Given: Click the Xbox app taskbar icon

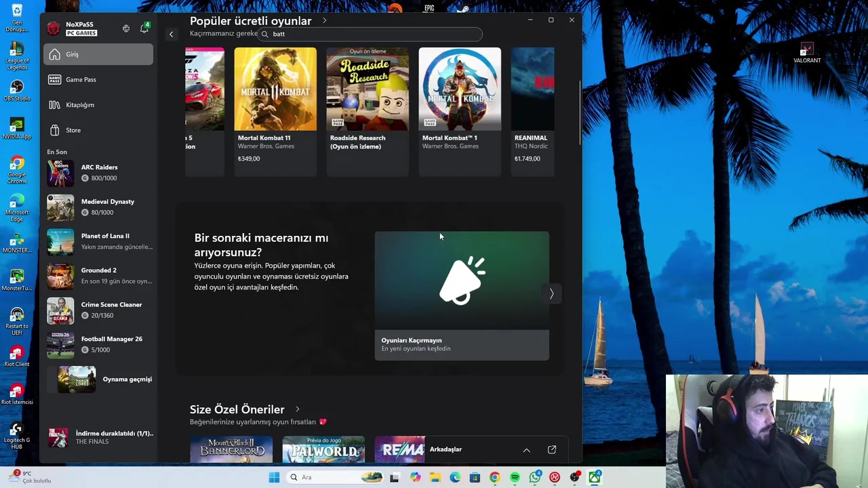Looking at the screenshot, I should click(x=595, y=477).
